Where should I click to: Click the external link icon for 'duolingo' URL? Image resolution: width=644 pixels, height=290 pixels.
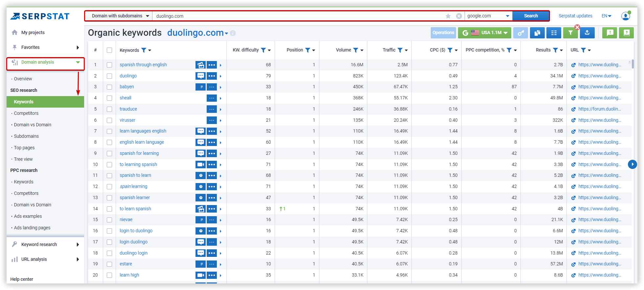click(x=573, y=76)
